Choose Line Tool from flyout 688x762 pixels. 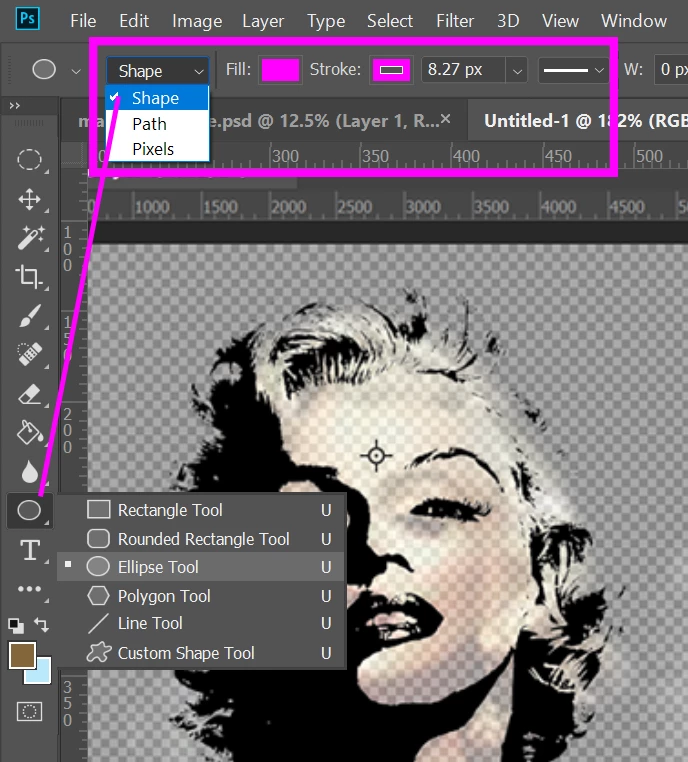pyautogui.click(x=202, y=623)
